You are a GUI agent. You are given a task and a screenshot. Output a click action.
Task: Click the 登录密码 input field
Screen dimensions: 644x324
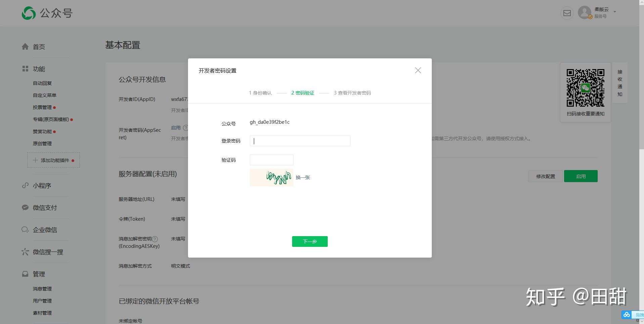click(300, 141)
